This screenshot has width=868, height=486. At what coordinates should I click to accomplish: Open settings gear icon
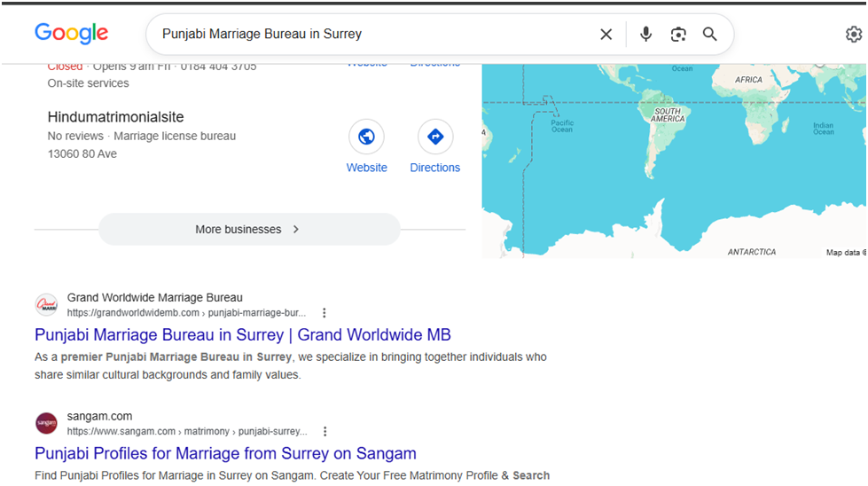[854, 35]
